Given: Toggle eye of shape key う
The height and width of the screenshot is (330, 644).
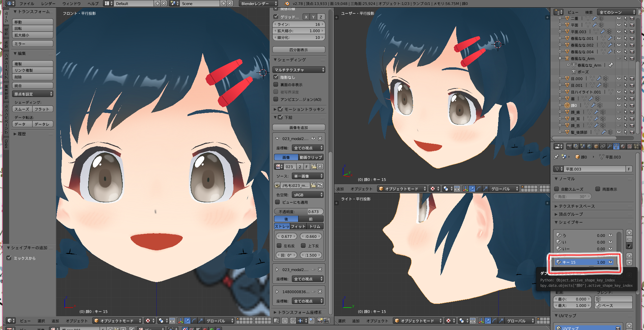Looking at the screenshot, I should click(x=610, y=235).
